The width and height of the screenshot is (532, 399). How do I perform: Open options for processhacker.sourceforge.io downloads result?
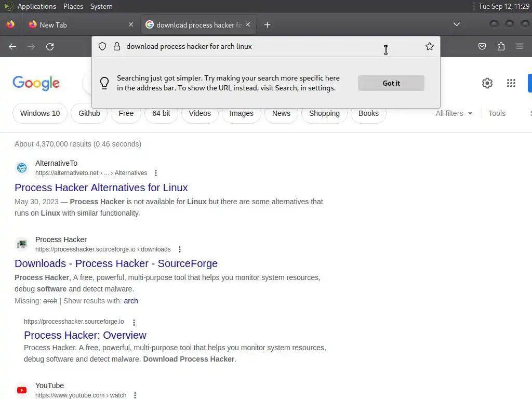coord(180,249)
